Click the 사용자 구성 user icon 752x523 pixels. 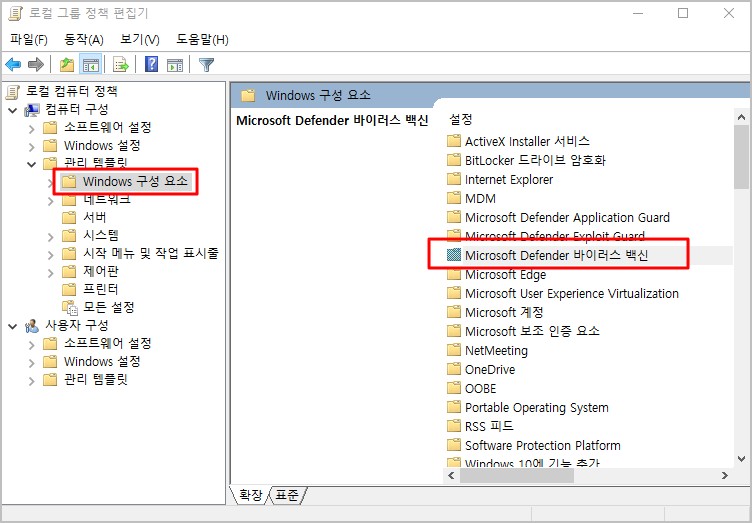tap(32, 326)
